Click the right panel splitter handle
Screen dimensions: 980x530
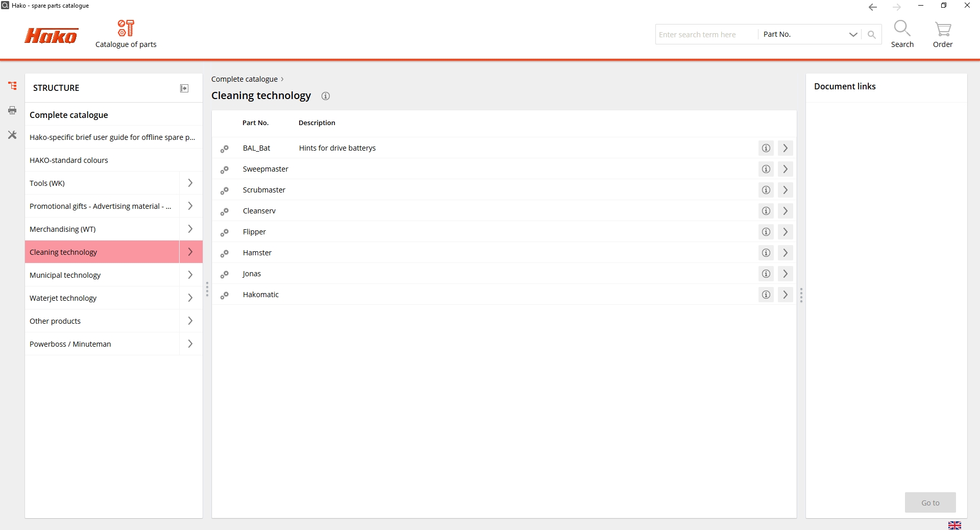tap(801, 295)
